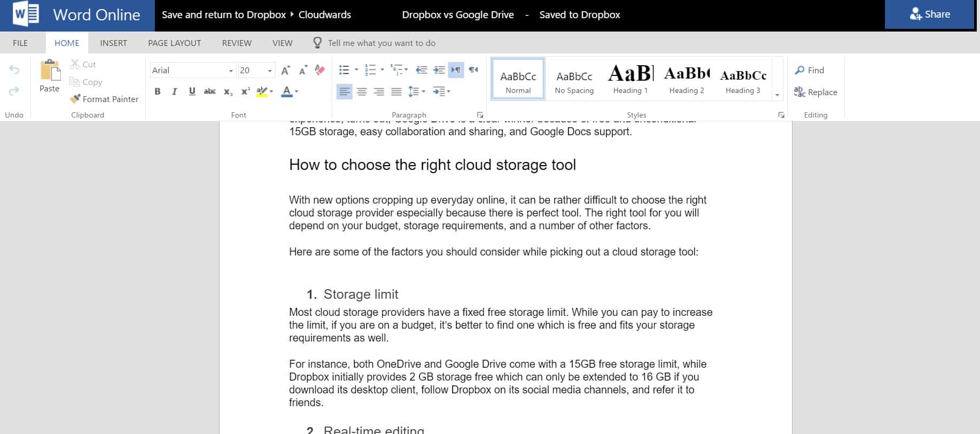Viewport: 980px width, 434px height.
Task: Click the numbered list icon
Action: (x=370, y=70)
